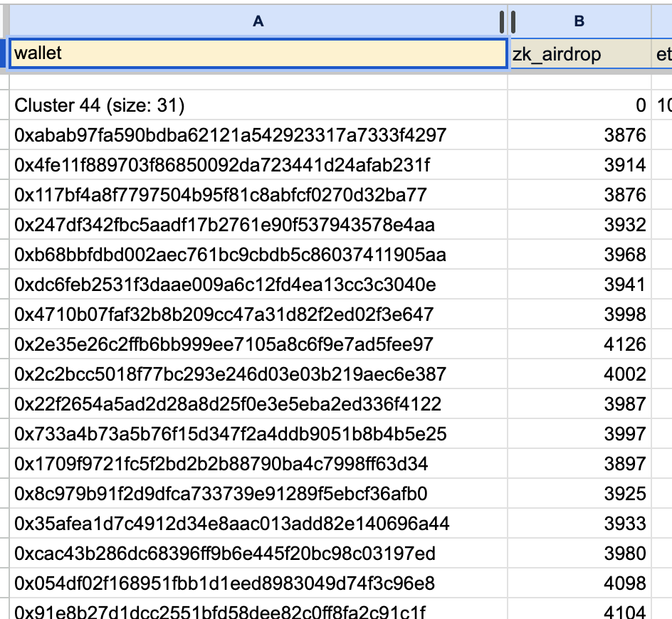
Task: Click the partially visible header right of zk_airdrop
Action: coord(663,53)
